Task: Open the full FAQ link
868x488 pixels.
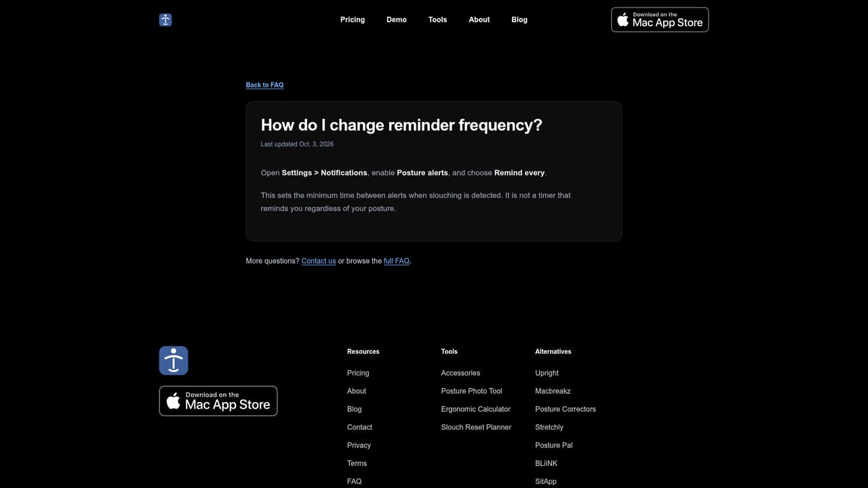Action: coord(397,261)
